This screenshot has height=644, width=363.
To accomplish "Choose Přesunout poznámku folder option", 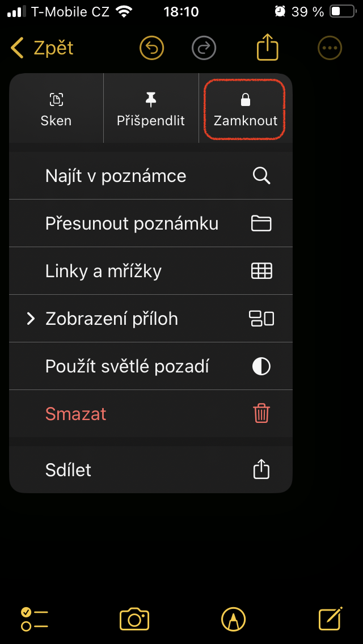I will click(x=151, y=223).
